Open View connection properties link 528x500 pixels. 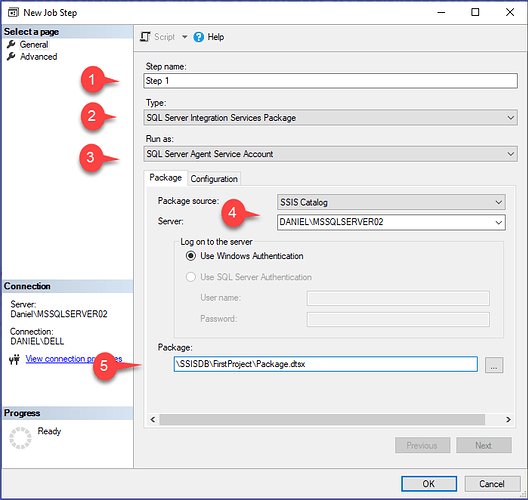click(x=74, y=359)
